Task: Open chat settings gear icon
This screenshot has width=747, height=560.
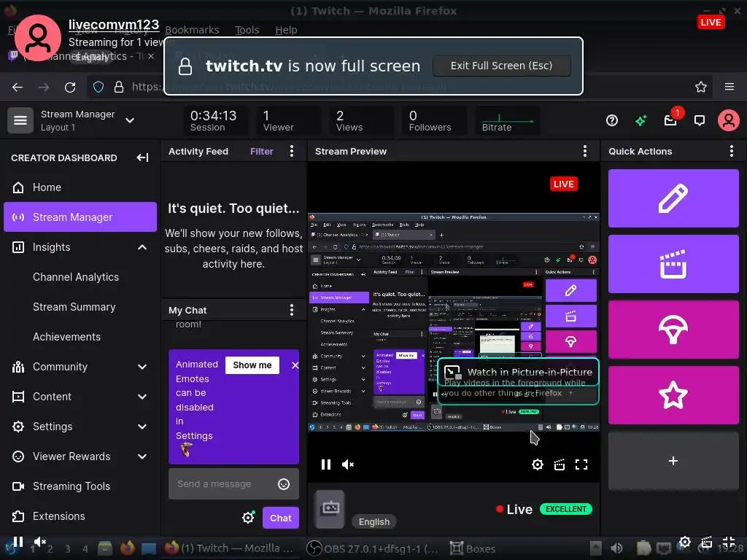Action: [x=248, y=518]
